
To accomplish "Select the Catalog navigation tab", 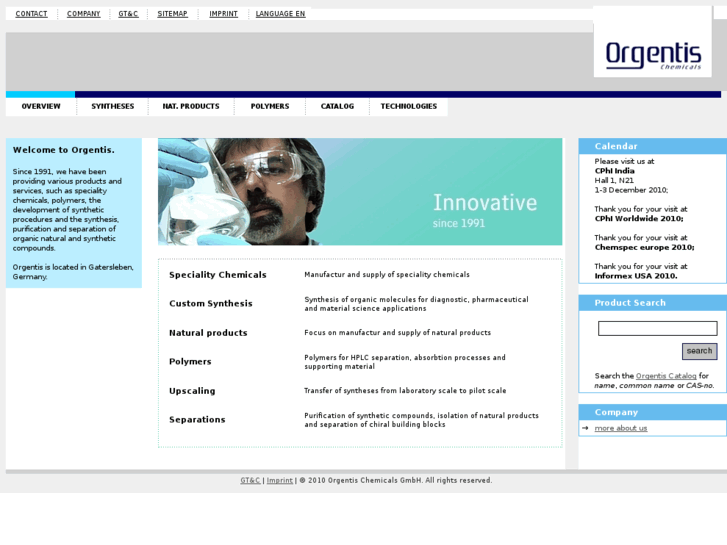I will pos(337,106).
